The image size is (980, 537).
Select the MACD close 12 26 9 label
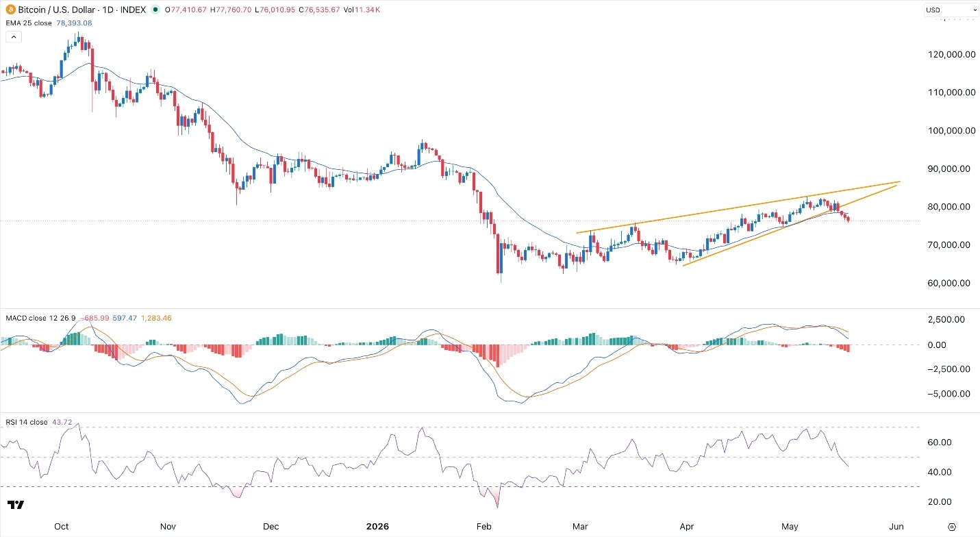click(42, 318)
